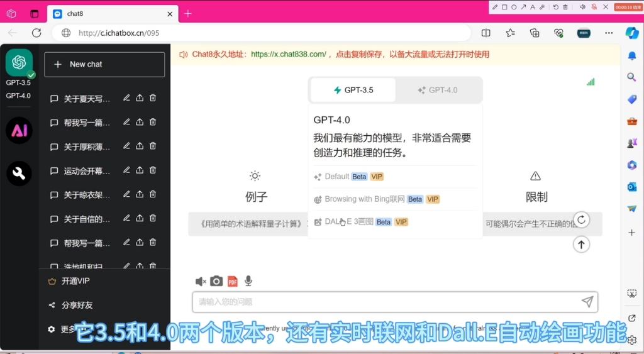Image resolution: width=644 pixels, height=354 pixels.
Task: Click the example 用简单的术语解释量子计算
Action: pyautogui.click(x=250, y=224)
